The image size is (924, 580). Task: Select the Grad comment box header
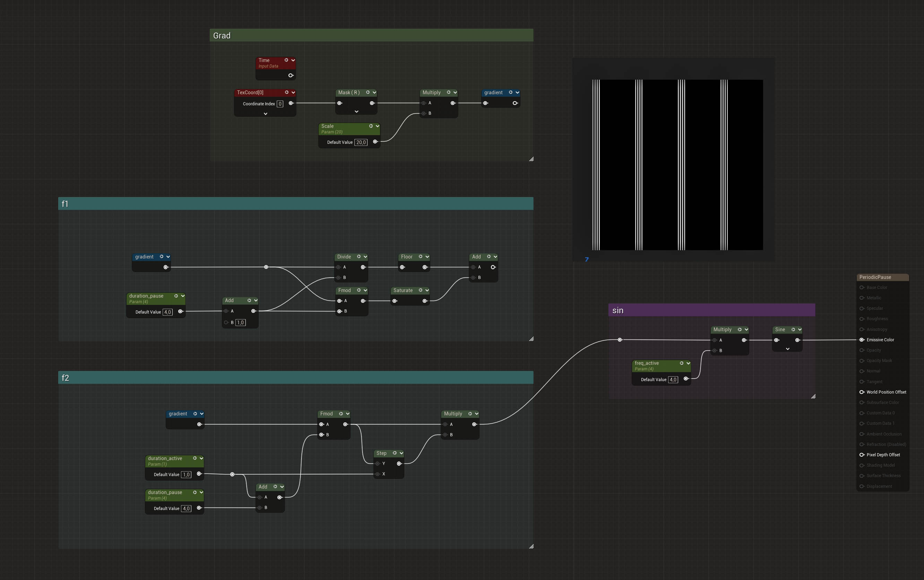371,35
